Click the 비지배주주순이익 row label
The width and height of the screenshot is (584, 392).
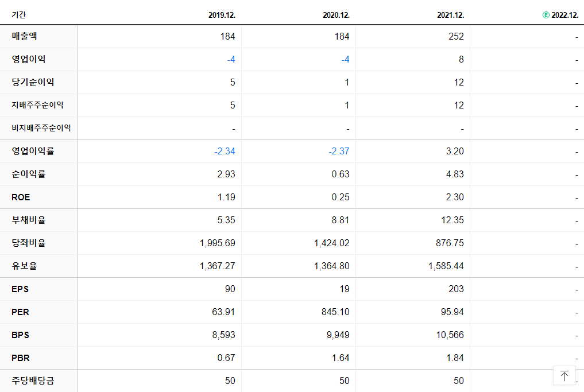[41, 128]
